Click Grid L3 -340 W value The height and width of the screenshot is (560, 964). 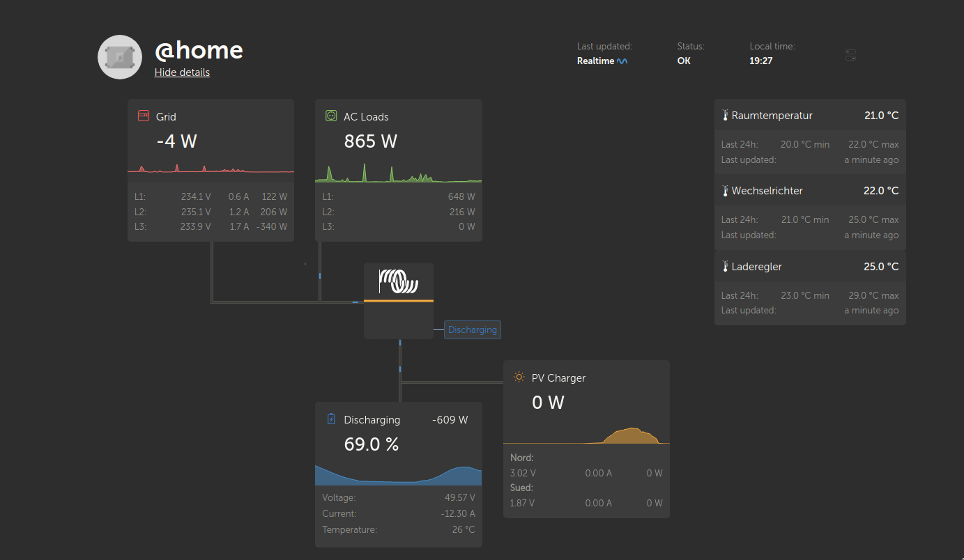(271, 226)
